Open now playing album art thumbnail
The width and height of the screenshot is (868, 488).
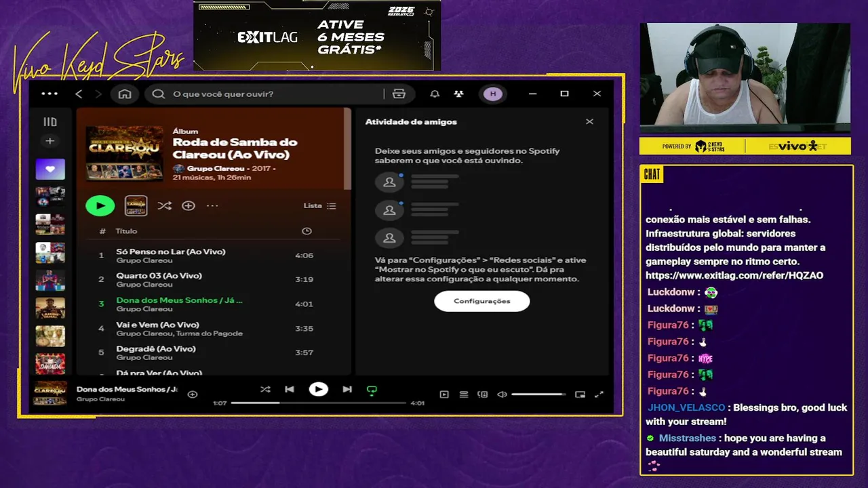coord(50,393)
